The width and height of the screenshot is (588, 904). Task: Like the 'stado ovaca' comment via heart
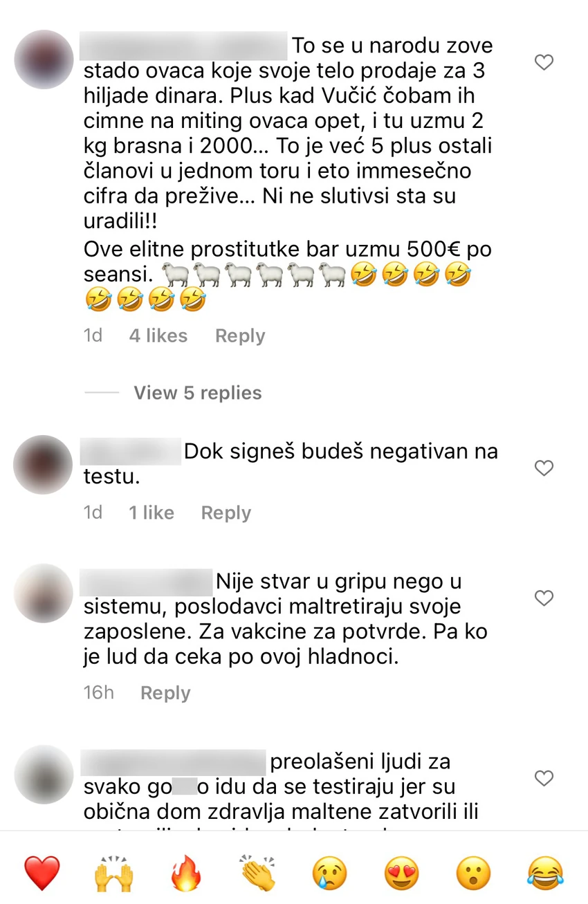[544, 63]
